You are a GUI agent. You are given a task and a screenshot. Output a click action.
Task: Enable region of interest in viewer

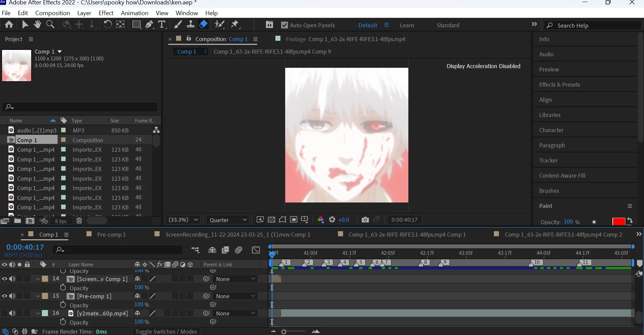pos(294,220)
